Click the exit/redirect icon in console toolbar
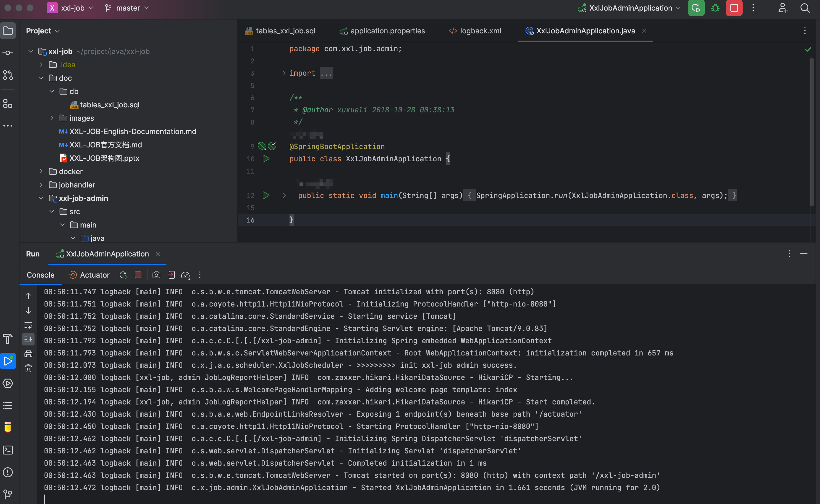The height and width of the screenshot is (504, 820). [171, 275]
